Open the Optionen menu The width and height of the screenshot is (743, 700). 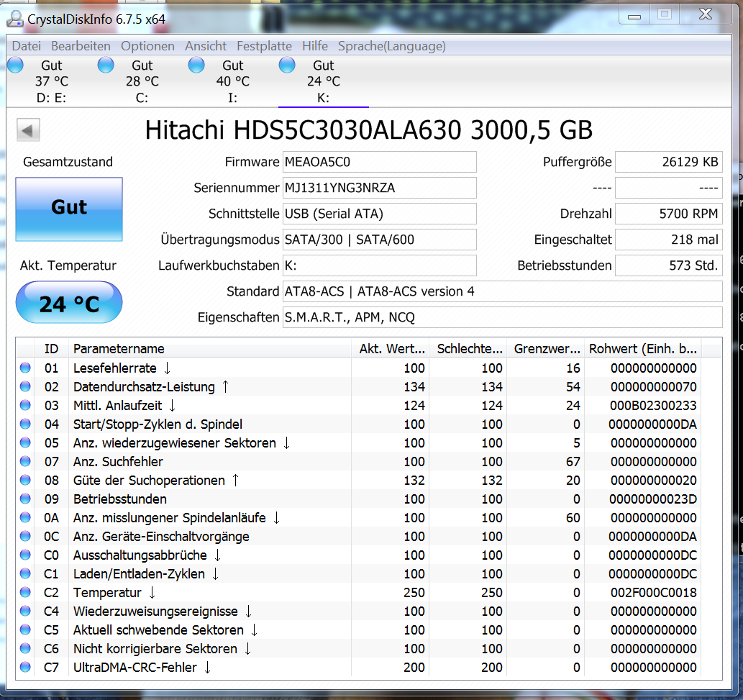(147, 46)
